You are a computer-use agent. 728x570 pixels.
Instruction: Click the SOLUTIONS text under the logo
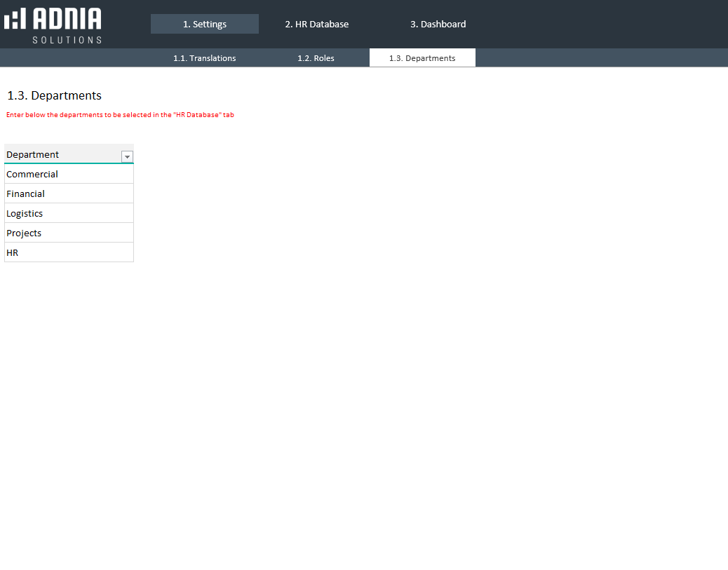67,40
